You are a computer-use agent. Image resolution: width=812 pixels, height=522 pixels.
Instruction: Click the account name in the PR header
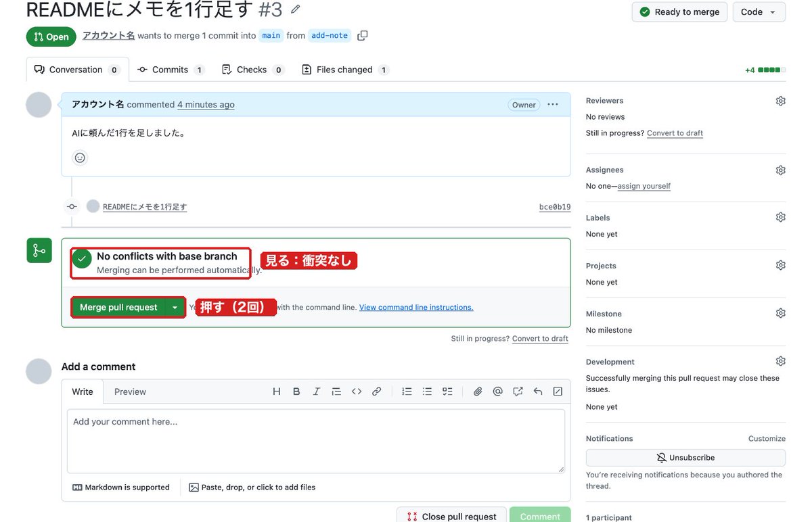[x=109, y=35]
